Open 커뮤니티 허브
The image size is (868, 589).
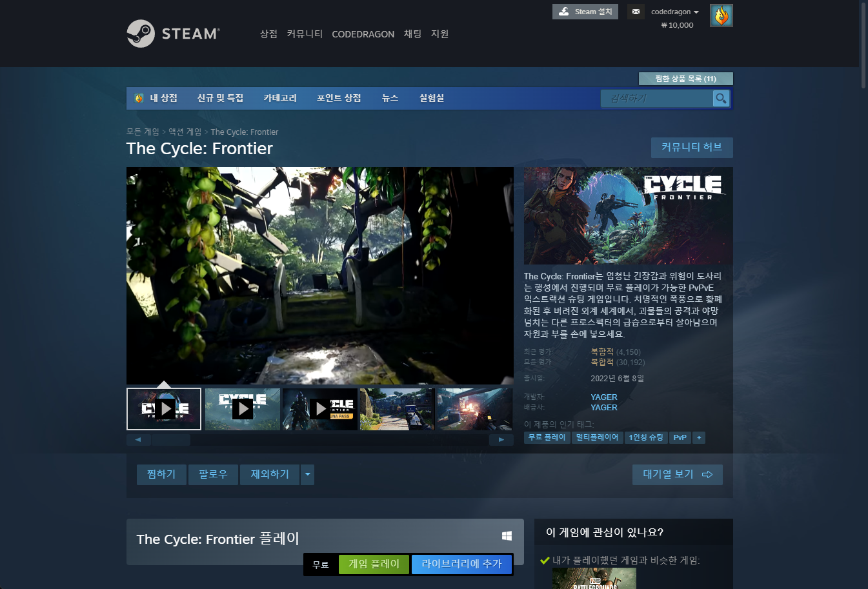(x=692, y=147)
